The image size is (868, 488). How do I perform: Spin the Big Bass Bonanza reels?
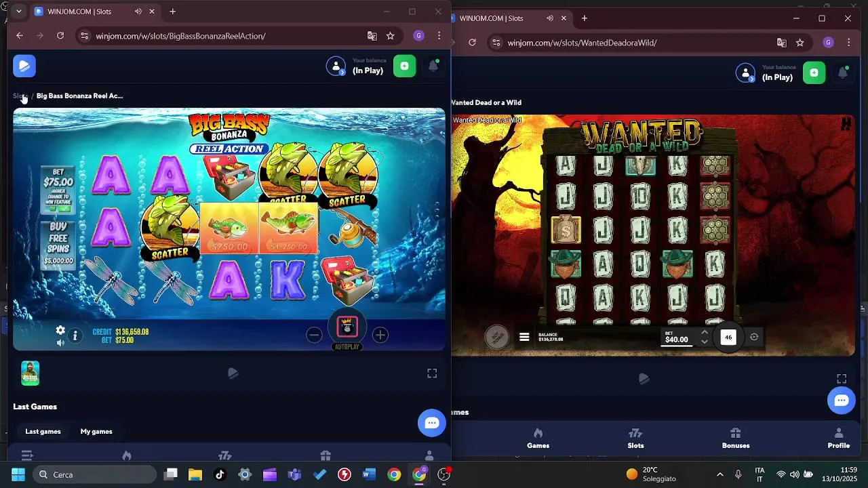(x=347, y=327)
